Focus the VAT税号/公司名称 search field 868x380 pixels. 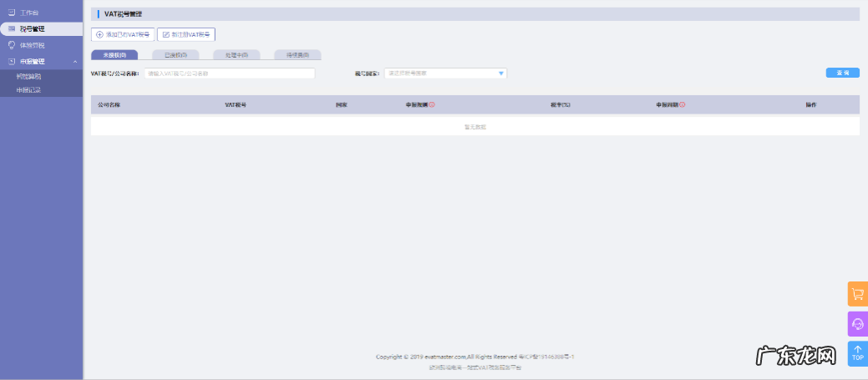230,73
